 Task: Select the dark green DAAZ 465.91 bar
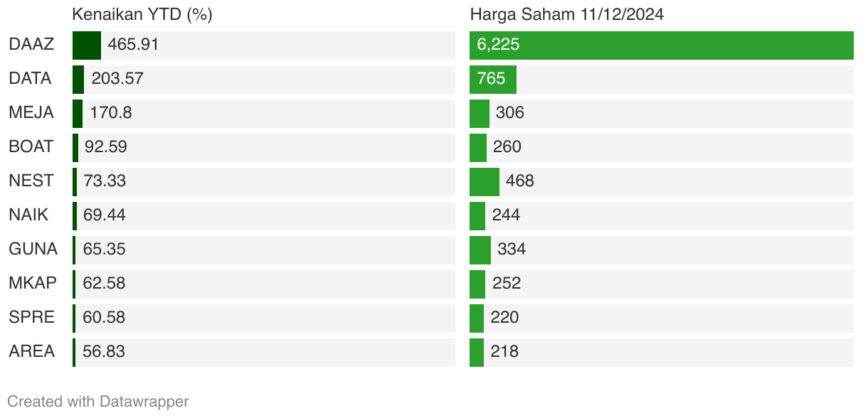point(87,45)
